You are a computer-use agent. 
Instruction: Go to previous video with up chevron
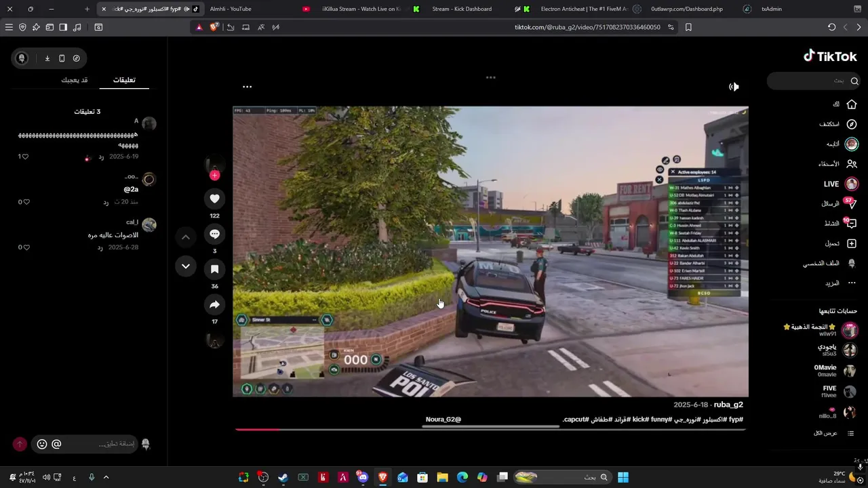pos(185,237)
